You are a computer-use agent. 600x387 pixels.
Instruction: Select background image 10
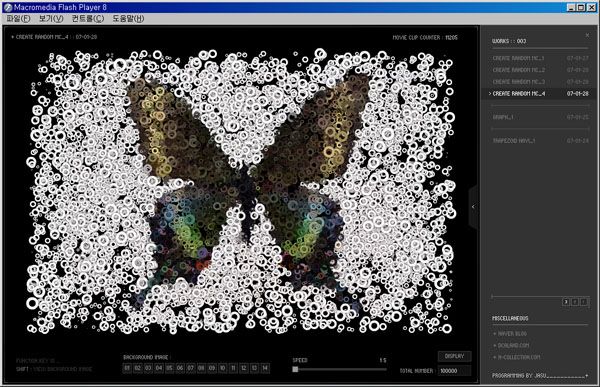pos(222,368)
